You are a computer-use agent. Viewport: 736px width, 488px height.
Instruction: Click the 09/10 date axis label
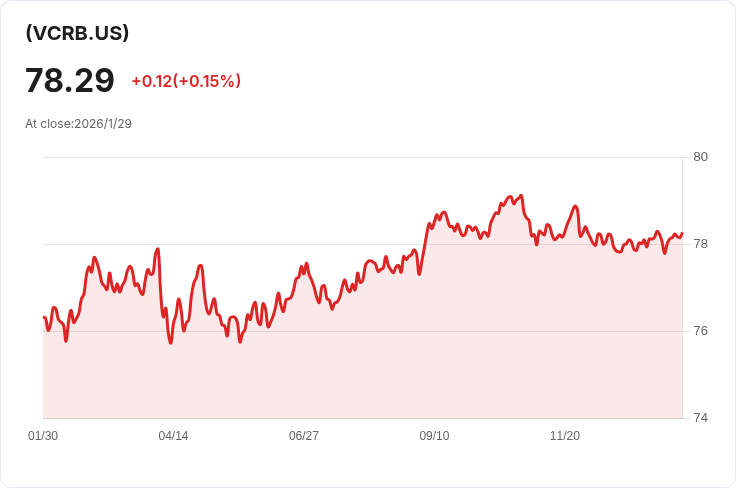[x=434, y=436]
